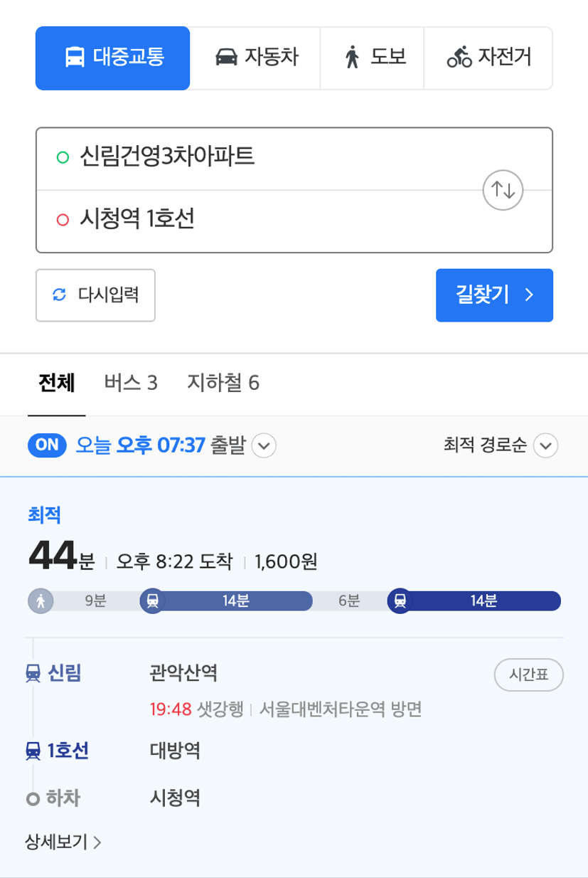This screenshot has width=588, height=878.
Task: Switch to 지하철 6 tab
Action: pyautogui.click(x=223, y=384)
